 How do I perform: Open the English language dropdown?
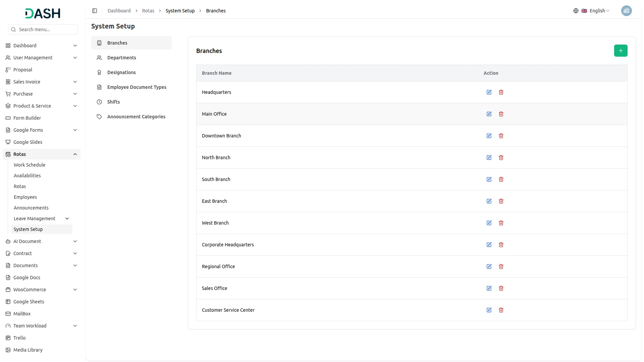point(599,11)
